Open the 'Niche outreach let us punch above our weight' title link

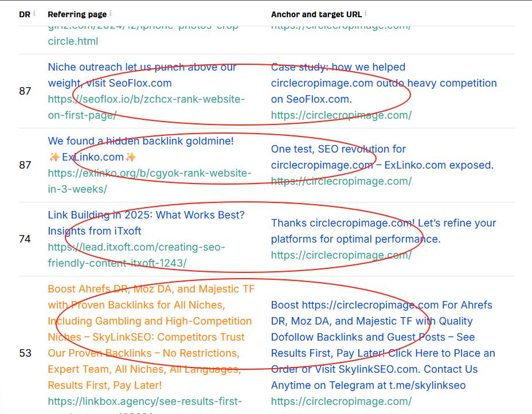pyautogui.click(x=142, y=75)
